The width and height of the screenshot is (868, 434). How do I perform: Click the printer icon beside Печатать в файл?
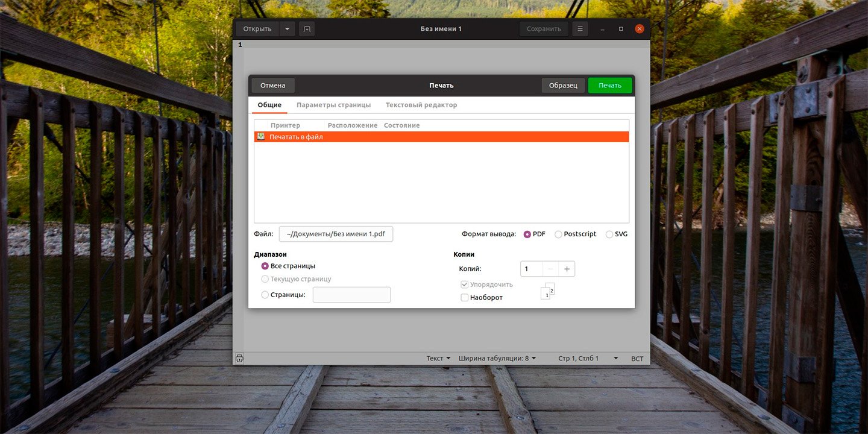261,137
